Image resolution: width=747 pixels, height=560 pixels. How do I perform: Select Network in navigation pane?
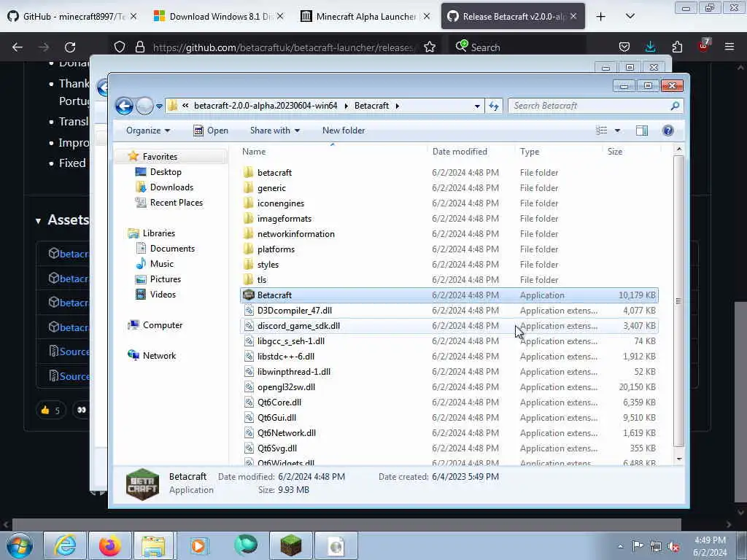pyautogui.click(x=159, y=356)
